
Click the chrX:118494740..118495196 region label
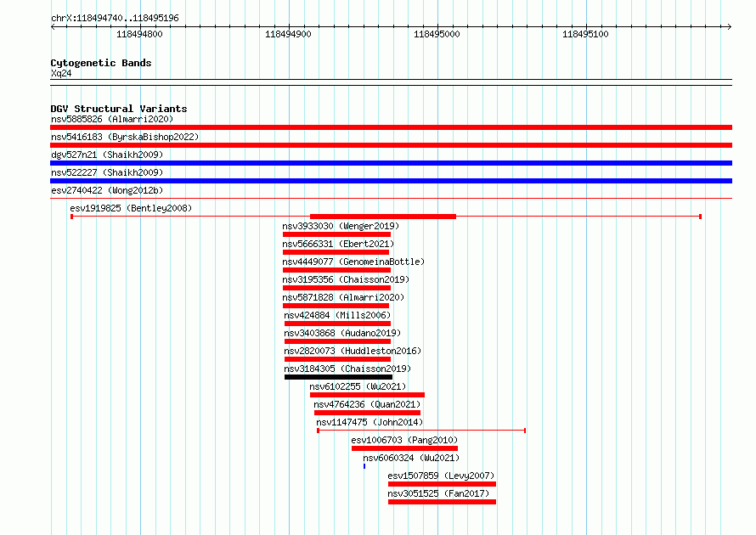pos(115,18)
